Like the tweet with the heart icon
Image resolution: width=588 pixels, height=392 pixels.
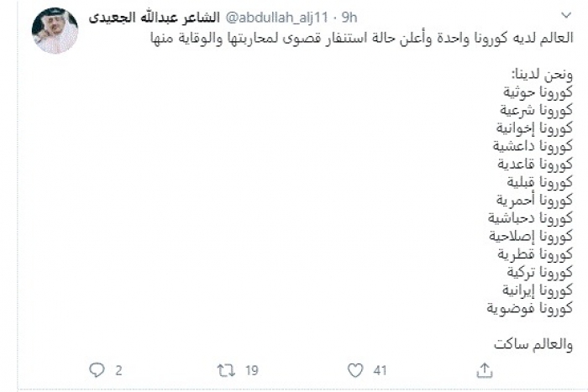(355, 369)
